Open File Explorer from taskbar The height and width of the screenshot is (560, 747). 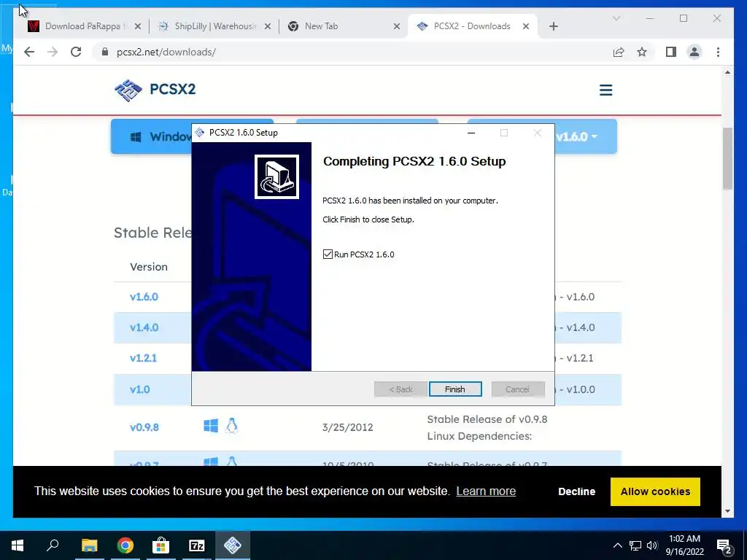point(89,545)
